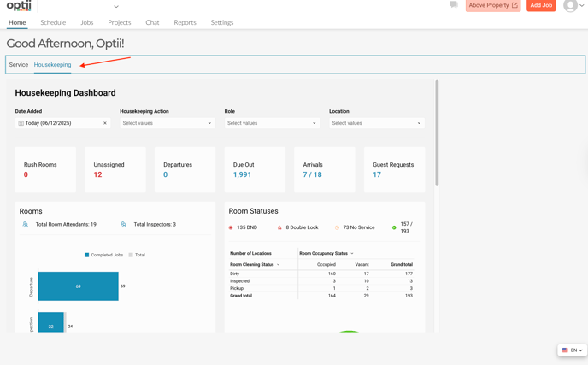Open the Chat tab
Screen dimensions: 588x365
[x=153, y=22]
